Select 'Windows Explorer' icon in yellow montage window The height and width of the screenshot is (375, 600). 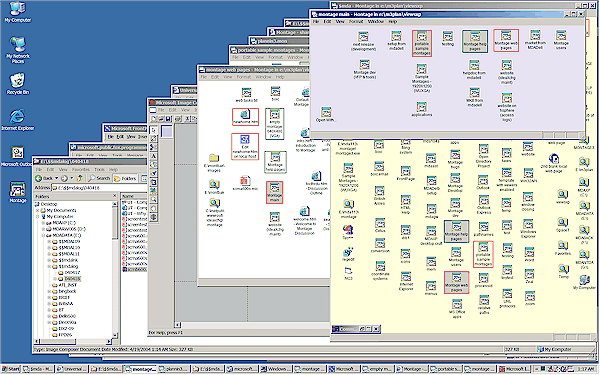(x=528, y=228)
